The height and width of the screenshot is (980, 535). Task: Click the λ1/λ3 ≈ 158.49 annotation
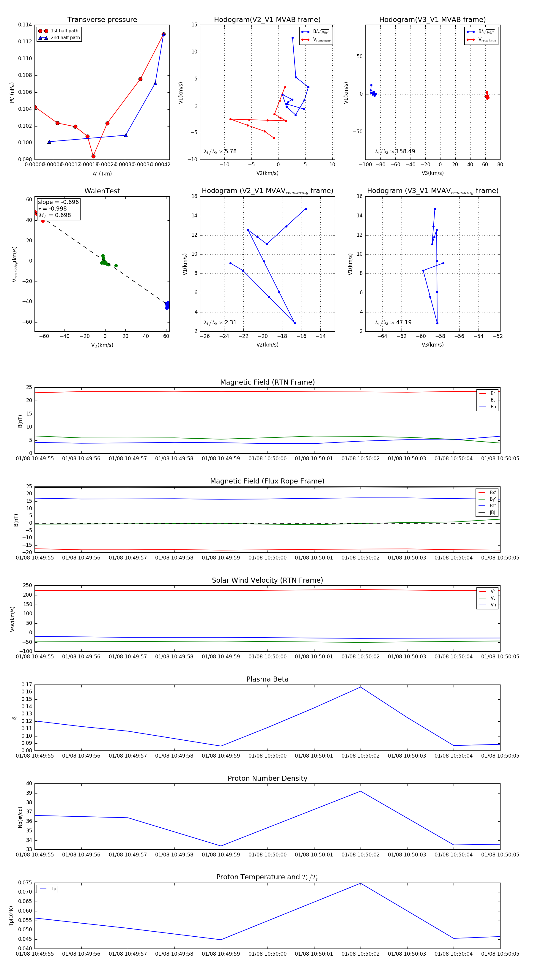[x=395, y=151]
